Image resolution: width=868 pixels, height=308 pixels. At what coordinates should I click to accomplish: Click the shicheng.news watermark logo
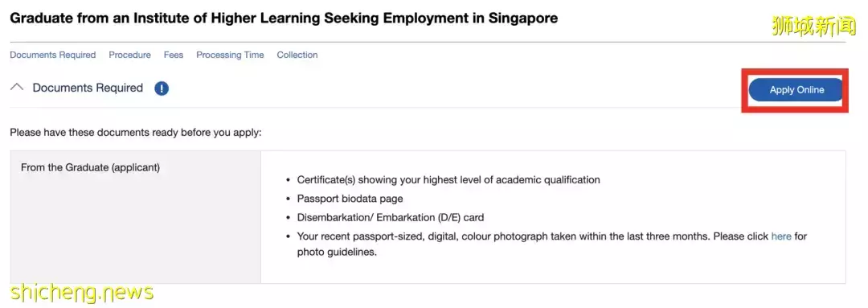click(82, 291)
